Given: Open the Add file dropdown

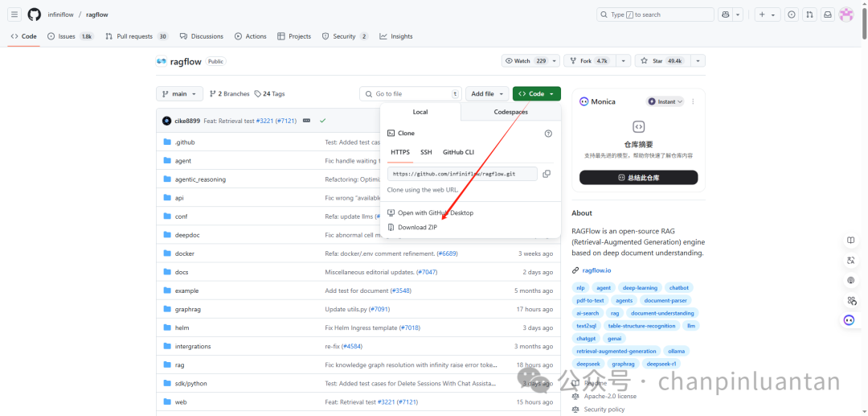Looking at the screenshot, I should 487,93.
